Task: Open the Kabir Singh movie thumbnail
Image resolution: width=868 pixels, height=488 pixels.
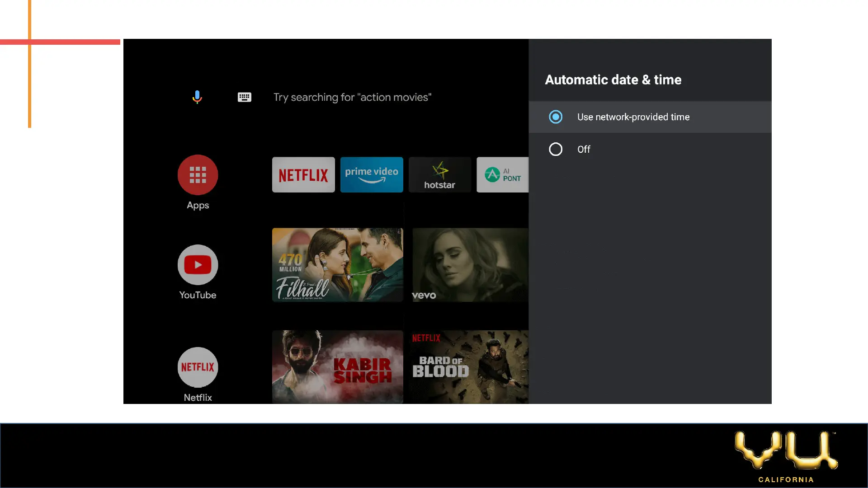Action: pos(337,367)
